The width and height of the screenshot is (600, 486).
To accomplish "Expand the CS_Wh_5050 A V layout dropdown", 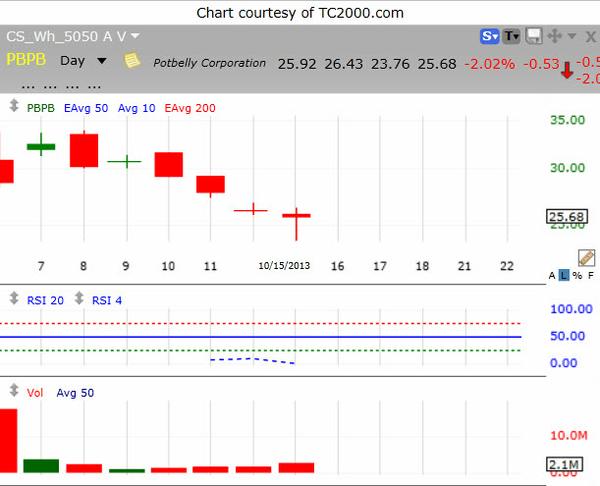I will pos(135,36).
